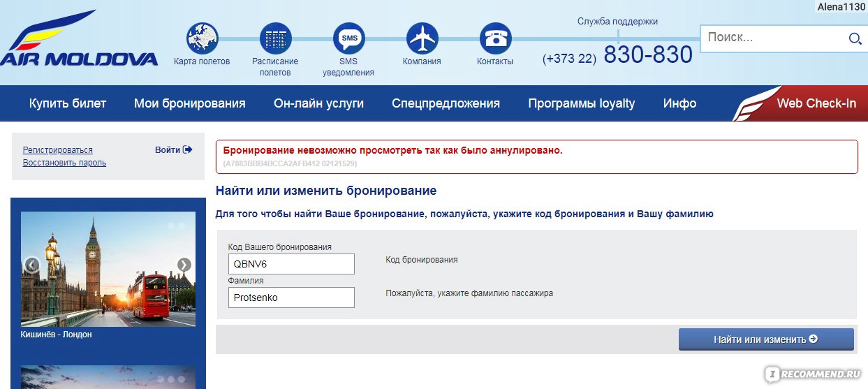Screen dimensions: 868x389
Task: Click the SMS notifications icon
Action: pos(348,38)
